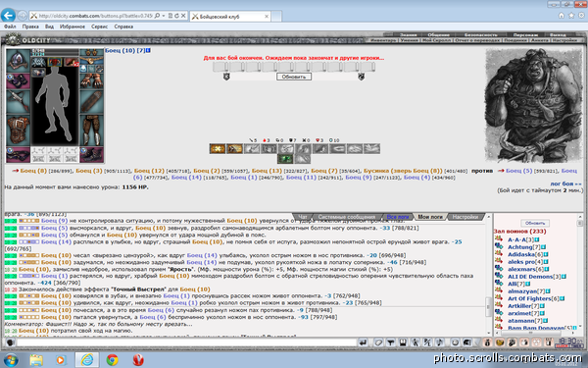Image resolution: width=588 pixels, height=368 pixels.
Task: Activate the second orange combat skill icon
Action: (x=234, y=149)
